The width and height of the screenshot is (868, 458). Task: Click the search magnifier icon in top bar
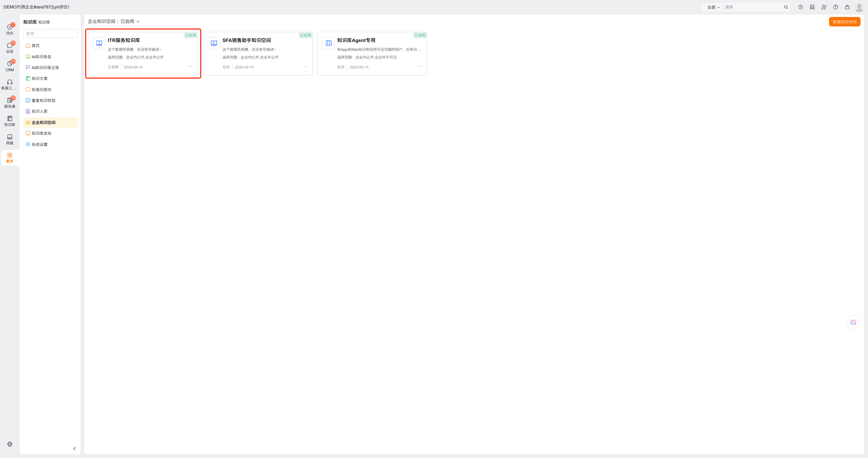point(786,7)
